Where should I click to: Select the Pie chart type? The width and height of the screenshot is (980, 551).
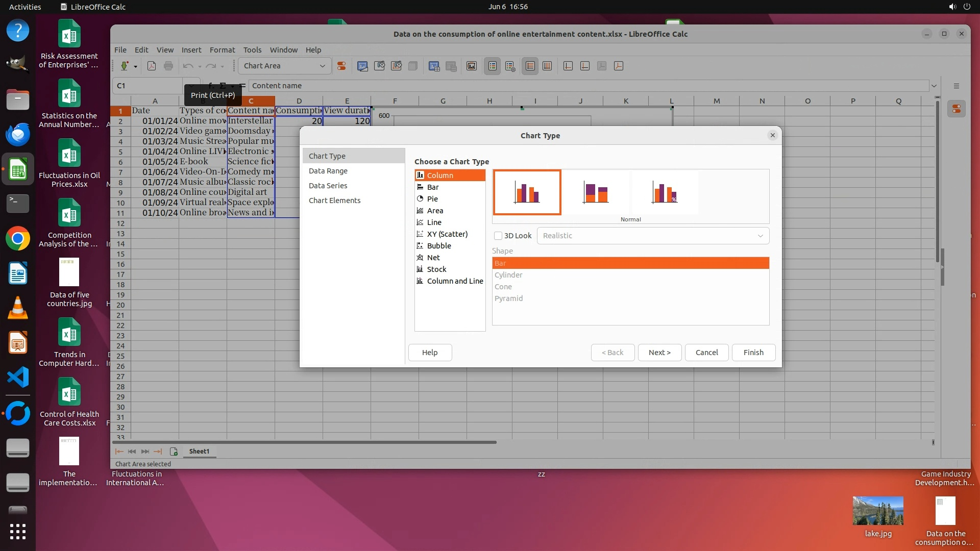[432, 199]
